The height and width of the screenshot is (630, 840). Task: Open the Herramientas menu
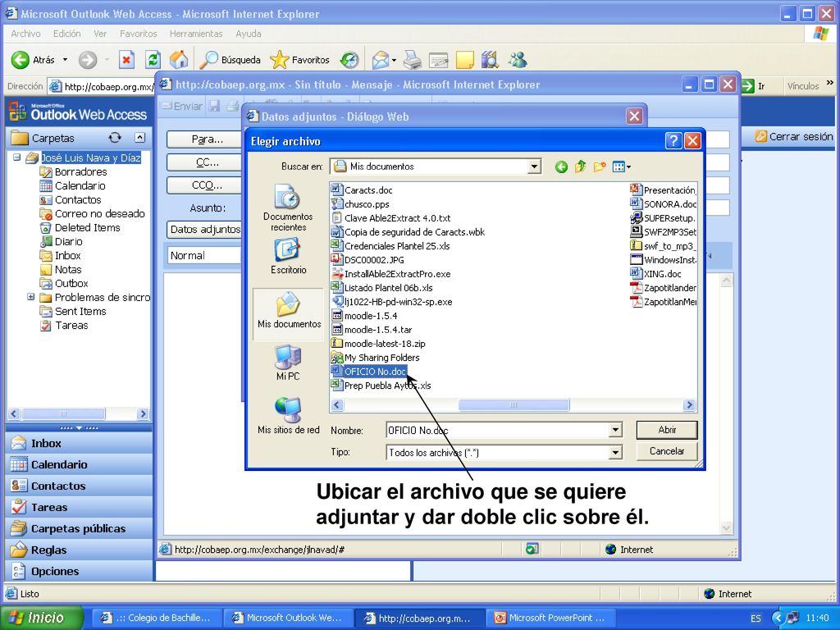click(196, 33)
